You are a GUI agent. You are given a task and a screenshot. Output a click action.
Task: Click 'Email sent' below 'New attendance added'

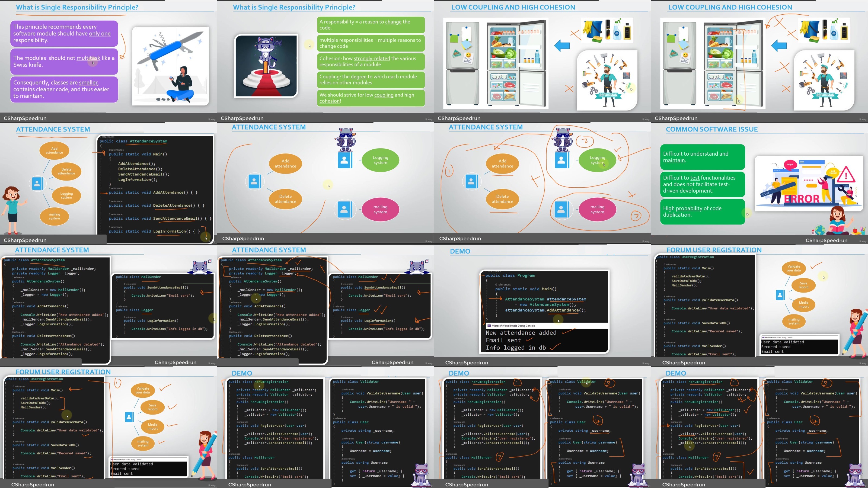(x=503, y=340)
